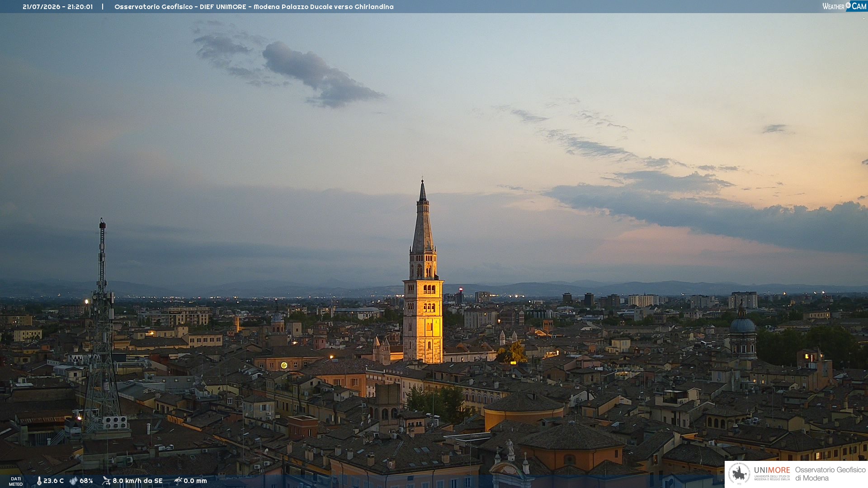Click the water droplets humidity icon
868x488 pixels.
(73, 481)
